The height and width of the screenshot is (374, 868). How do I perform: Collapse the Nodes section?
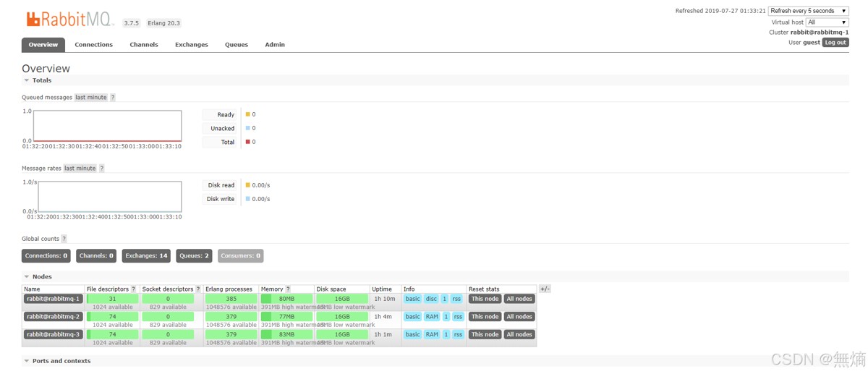[38, 276]
